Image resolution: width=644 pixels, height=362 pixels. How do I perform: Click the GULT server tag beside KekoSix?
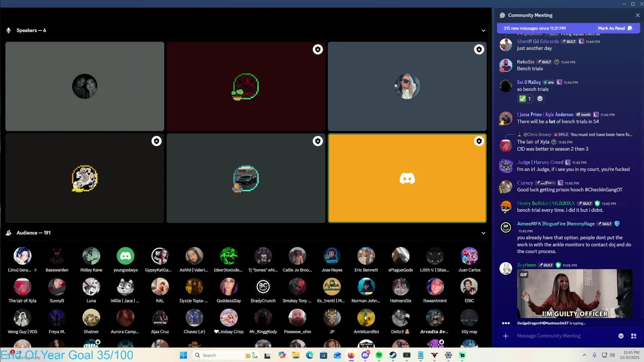pyautogui.click(x=544, y=62)
